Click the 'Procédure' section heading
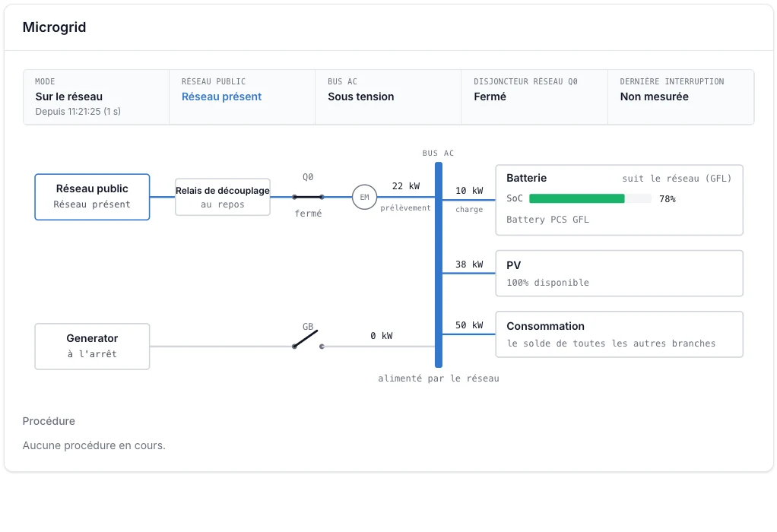 (49, 421)
